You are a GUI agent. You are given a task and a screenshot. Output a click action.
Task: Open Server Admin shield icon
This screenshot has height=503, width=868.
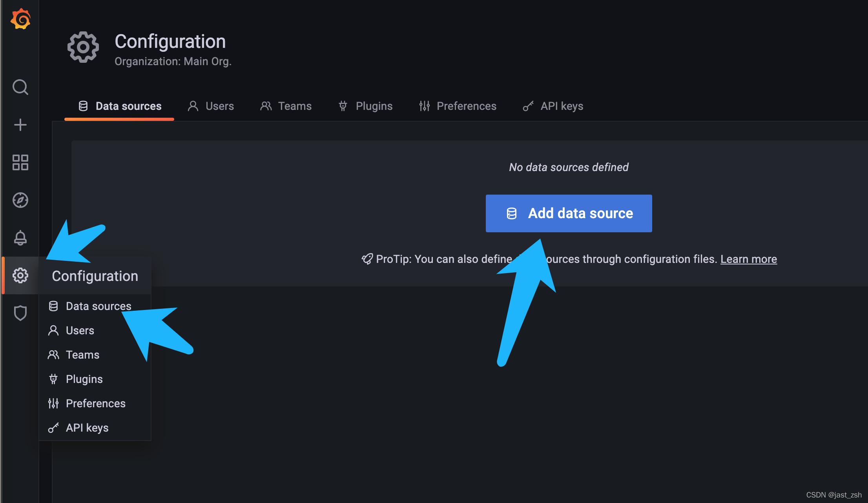click(x=20, y=313)
